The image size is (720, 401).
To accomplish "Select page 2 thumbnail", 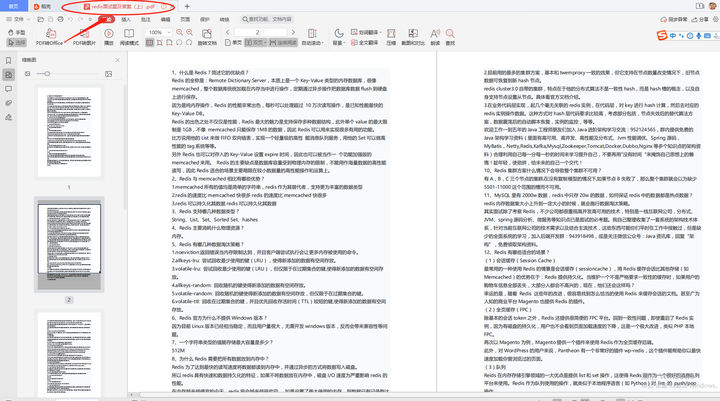I will click(69, 244).
